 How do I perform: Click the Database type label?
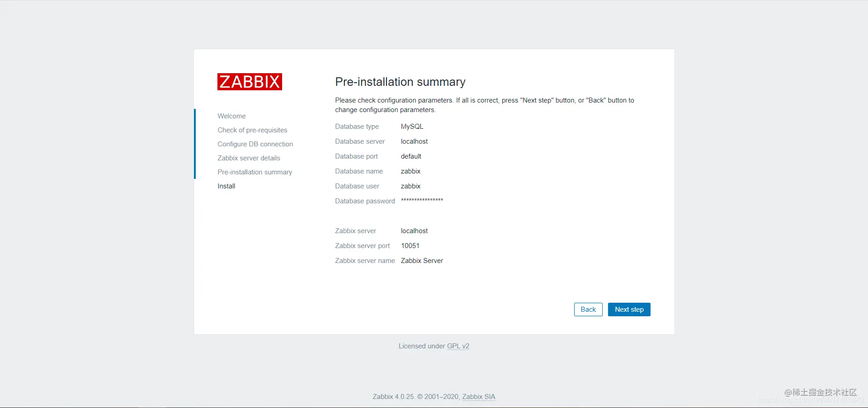click(357, 127)
